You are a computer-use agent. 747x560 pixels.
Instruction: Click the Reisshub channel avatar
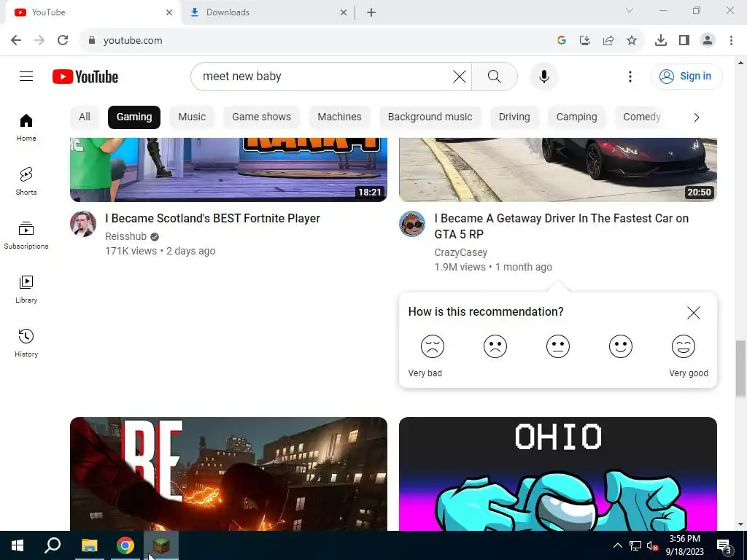83,224
